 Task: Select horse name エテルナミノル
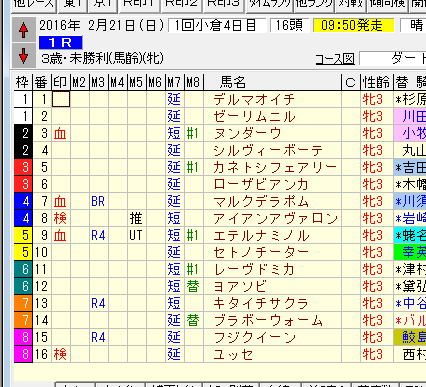[261, 235]
